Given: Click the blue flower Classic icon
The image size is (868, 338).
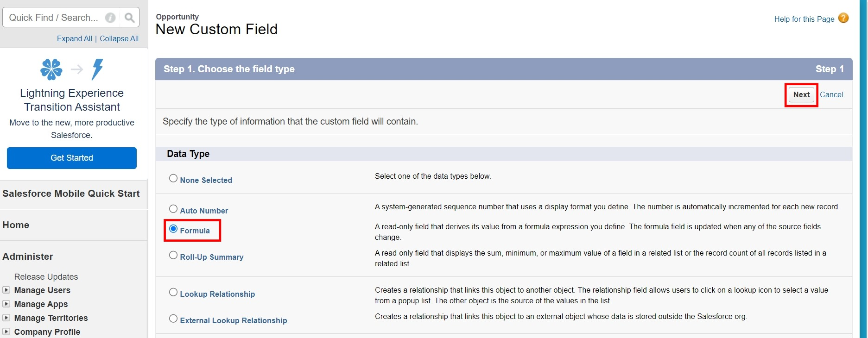Looking at the screenshot, I should click(x=51, y=69).
